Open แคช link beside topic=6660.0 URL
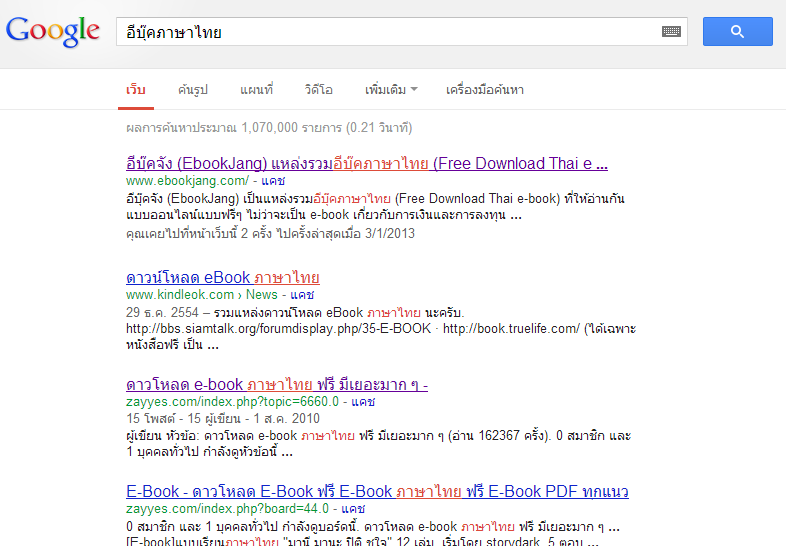 [x=363, y=402]
